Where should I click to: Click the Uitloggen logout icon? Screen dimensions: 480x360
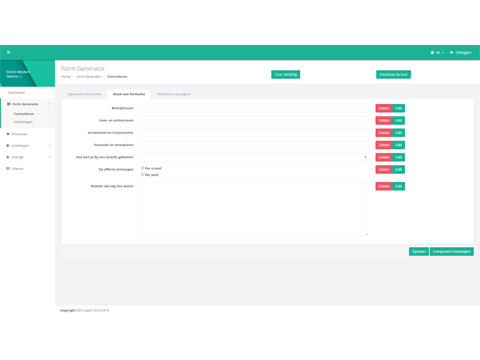[x=452, y=53]
